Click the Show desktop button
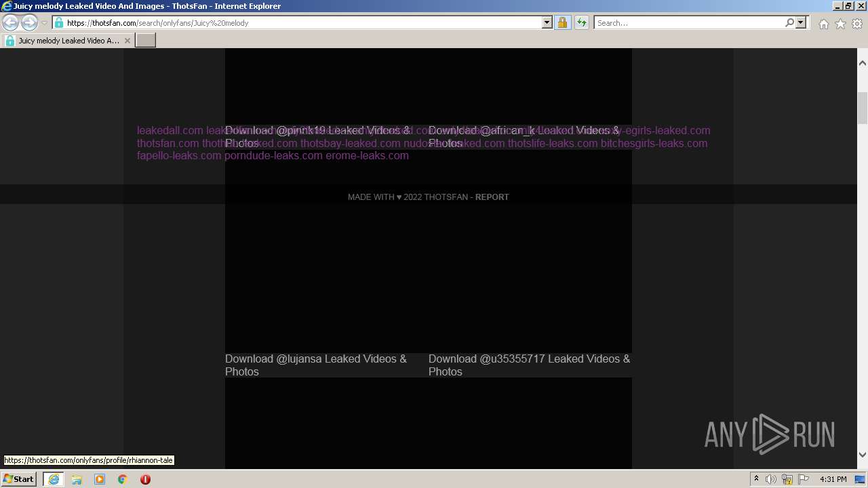This screenshot has width=868, height=488. click(x=861, y=479)
